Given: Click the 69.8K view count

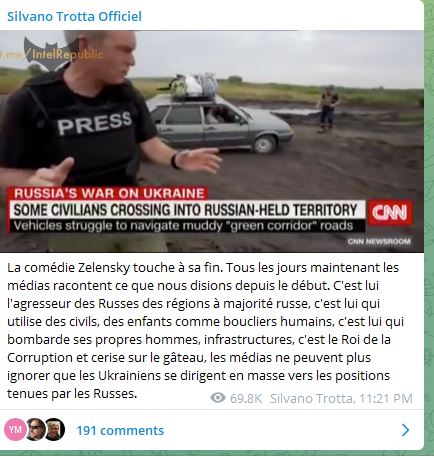Looking at the screenshot, I should (x=246, y=398).
